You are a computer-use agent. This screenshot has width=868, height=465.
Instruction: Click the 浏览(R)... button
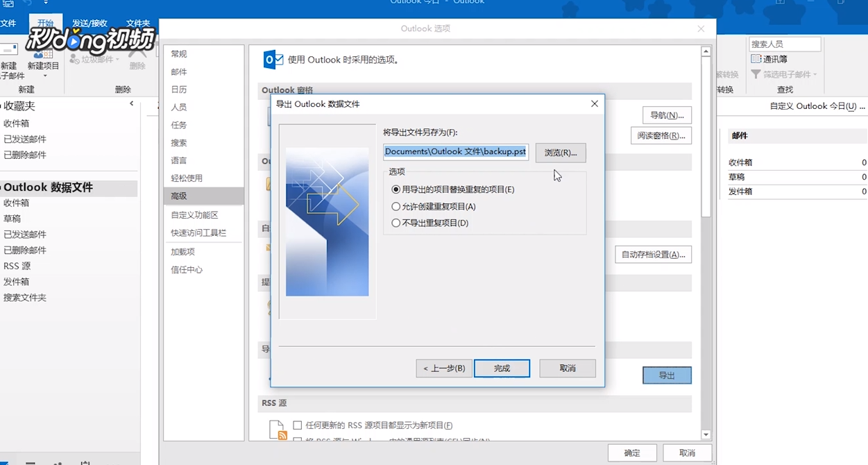(x=561, y=153)
